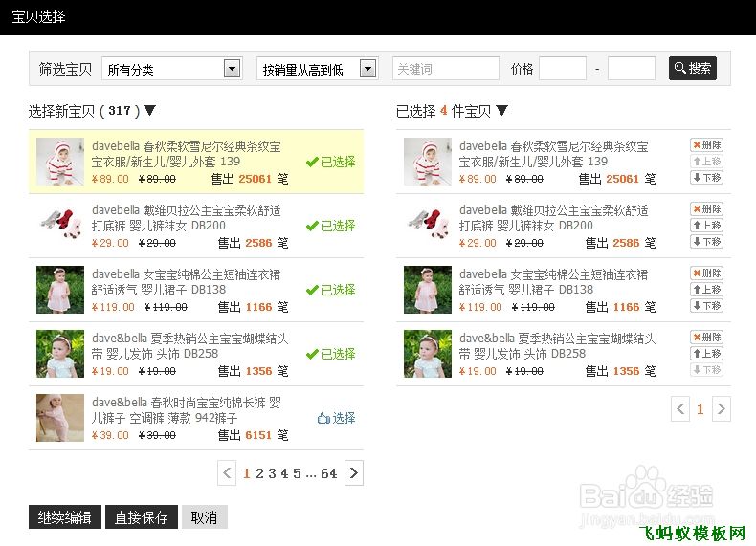Click 选择 for 942裤子 长裤 item
Image resolution: width=756 pixels, height=546 pixels.
(x=337, y=418)
